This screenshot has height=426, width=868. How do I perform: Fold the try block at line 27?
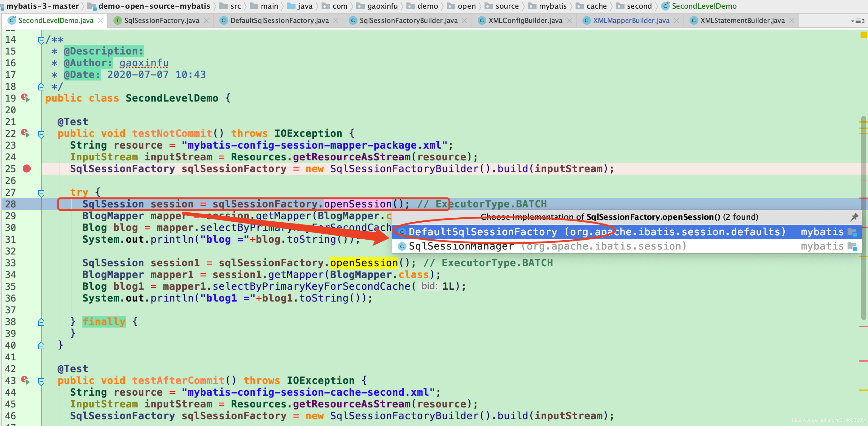click(x=41, y=193)
